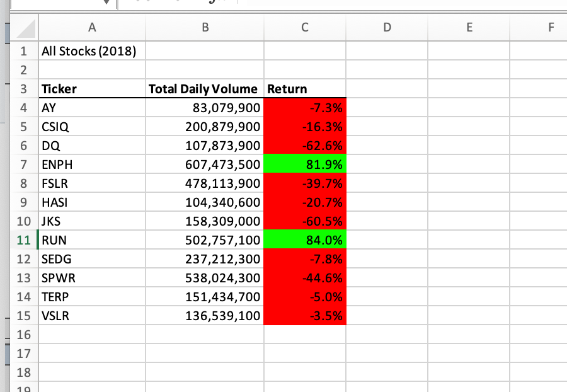This screenshot has width=567, height=392.
Task: Select row 1 header
Action: [x=24, y=51]
